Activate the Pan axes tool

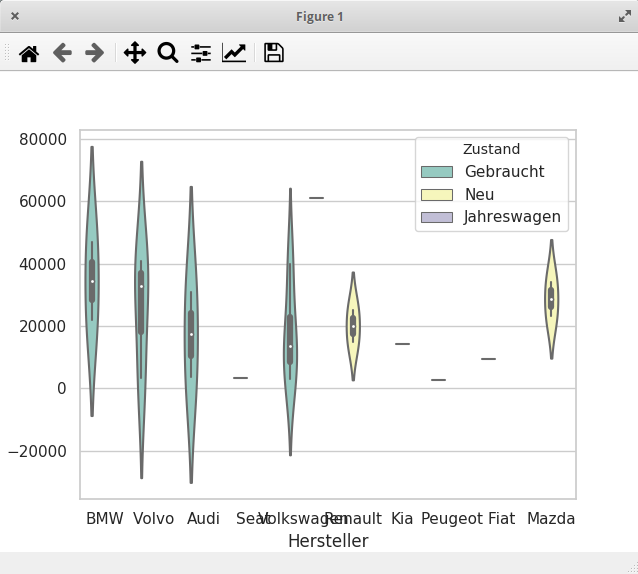click(135, 53)
